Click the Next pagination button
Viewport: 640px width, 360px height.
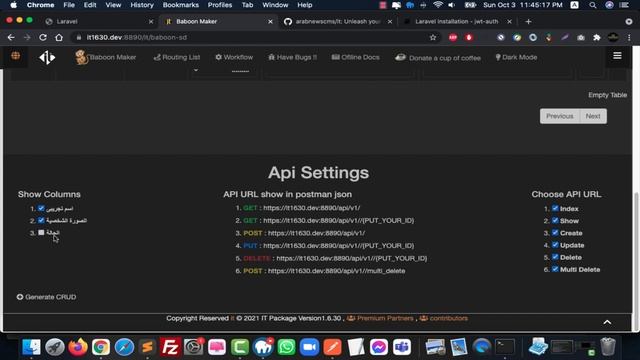593,116
